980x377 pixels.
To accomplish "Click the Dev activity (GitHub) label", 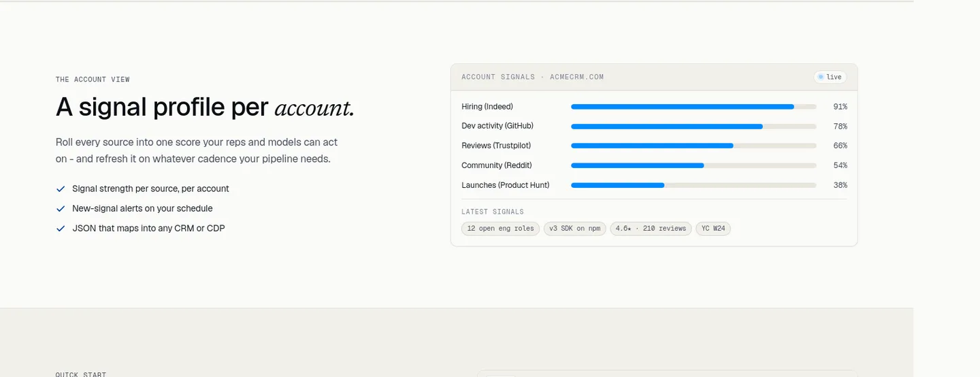I will [x=497, y=127].
